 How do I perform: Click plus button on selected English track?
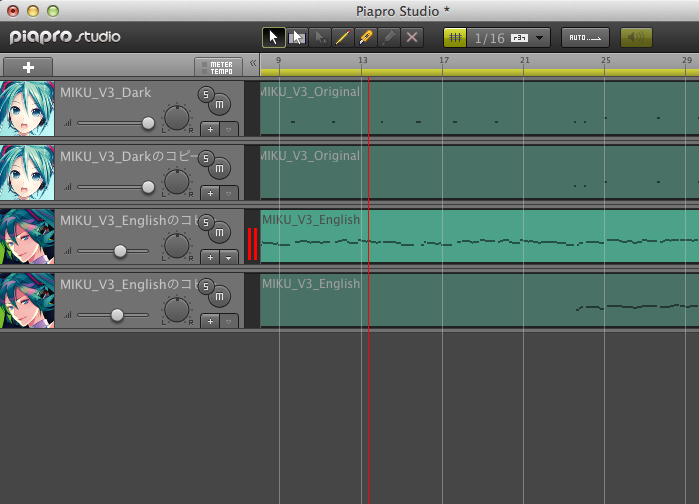point(210,257)
